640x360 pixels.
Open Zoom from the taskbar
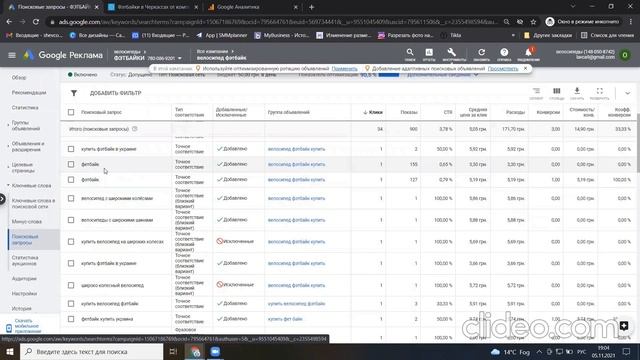[215, 351]
